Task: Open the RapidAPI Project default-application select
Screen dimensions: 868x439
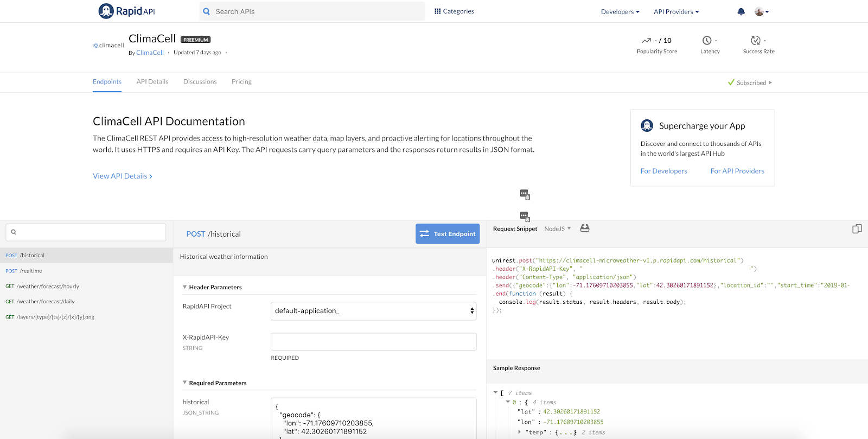Action: (x=373, y=311)
